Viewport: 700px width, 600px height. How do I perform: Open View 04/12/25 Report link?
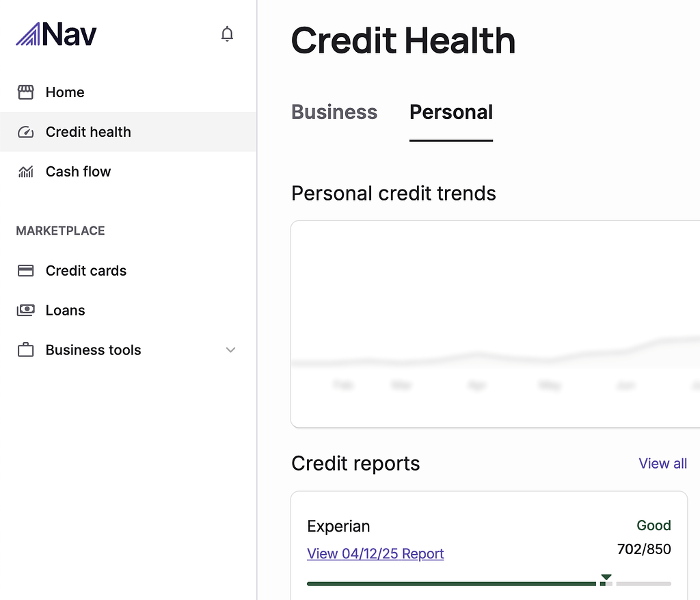tap(375, 553)
